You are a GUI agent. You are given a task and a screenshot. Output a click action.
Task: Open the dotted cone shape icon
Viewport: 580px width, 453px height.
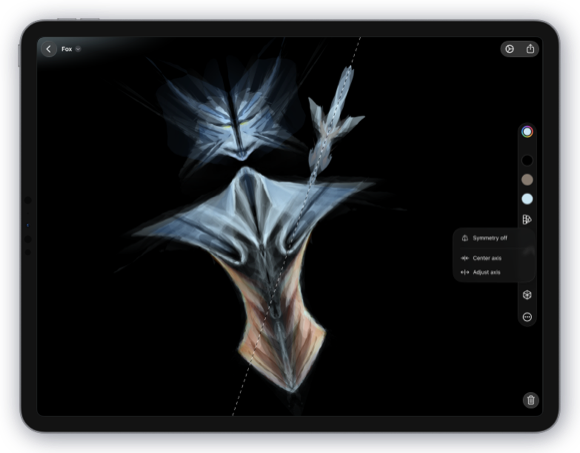click(x=527, y=219)
